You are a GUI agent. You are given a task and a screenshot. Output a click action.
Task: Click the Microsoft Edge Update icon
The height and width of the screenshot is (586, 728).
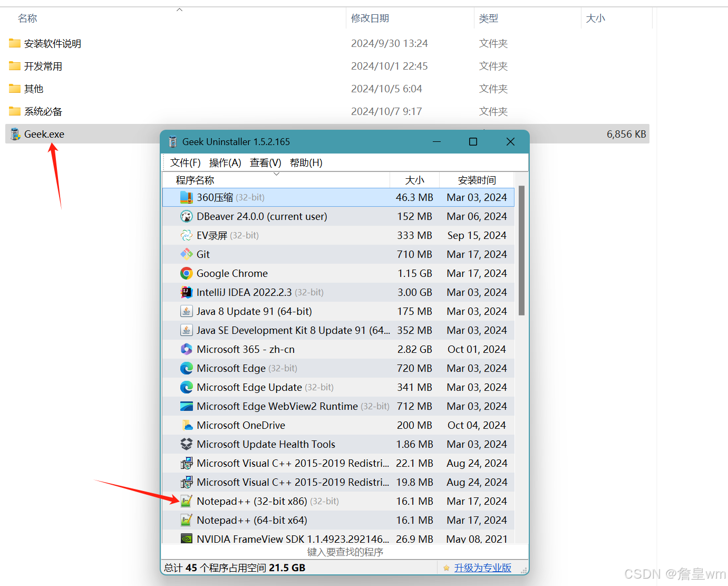point(187,387)
